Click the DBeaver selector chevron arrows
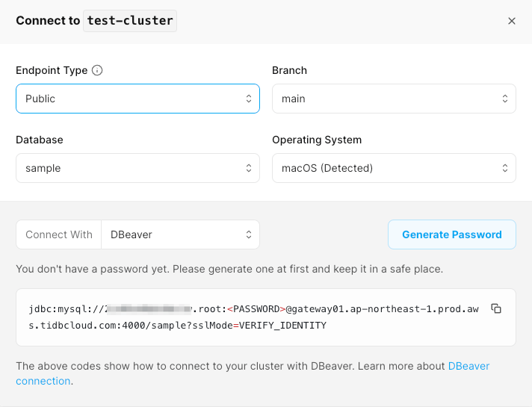 click(x=249, y=234)
